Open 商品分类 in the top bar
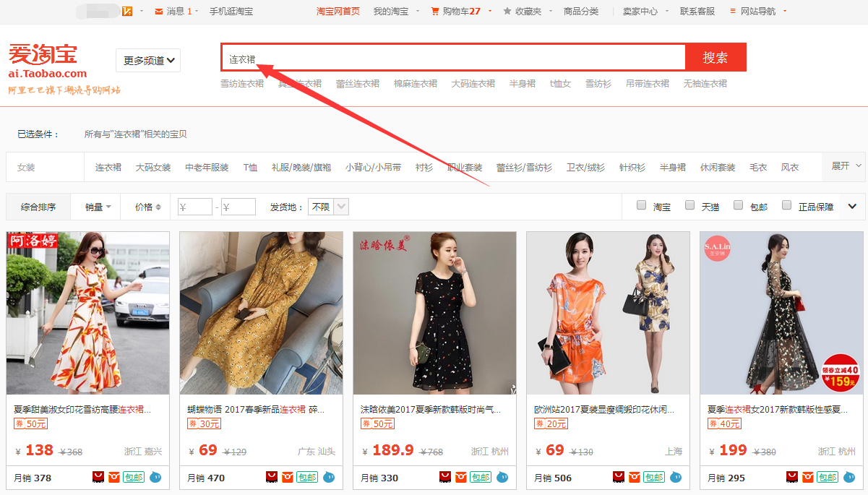The height and width of the screenshot is (495, 868). pos(581,12)
